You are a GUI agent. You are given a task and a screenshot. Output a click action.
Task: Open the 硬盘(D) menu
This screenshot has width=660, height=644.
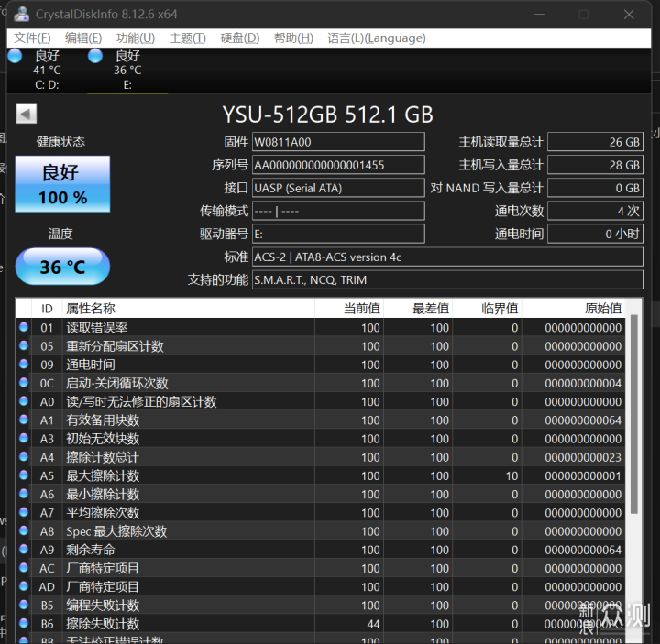[x=240, y=38]
